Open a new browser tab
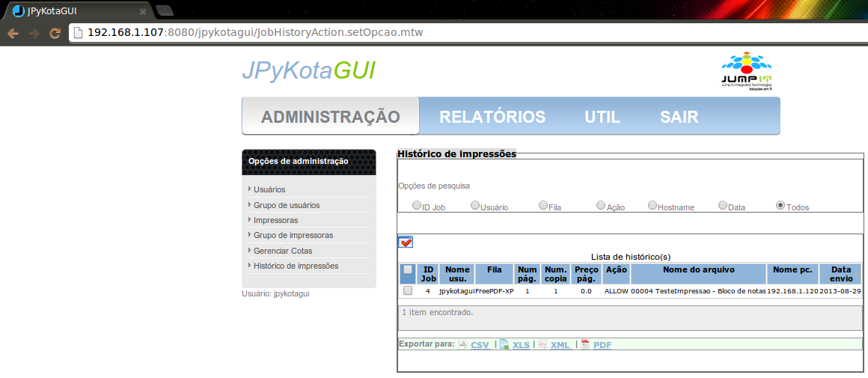 tap(165, 10)
